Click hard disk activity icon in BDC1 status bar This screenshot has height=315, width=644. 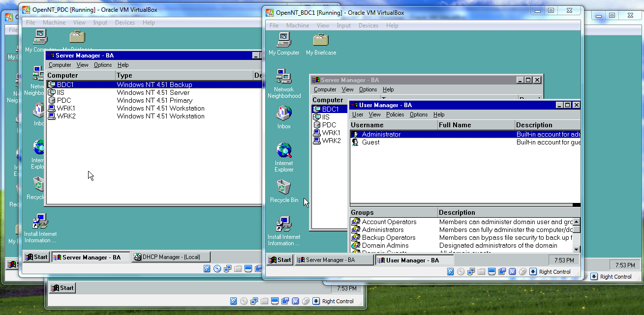pos(450,272)
